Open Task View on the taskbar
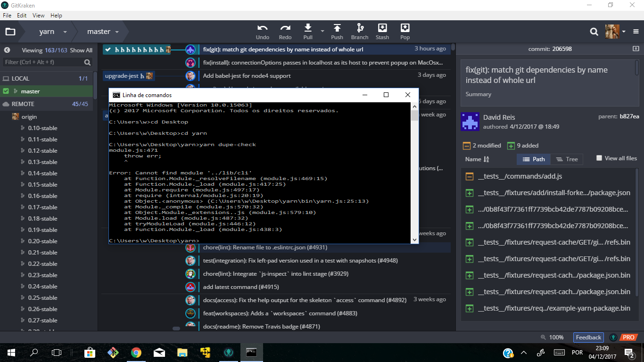This screenshot has height=362, width=644. point(57,352)
